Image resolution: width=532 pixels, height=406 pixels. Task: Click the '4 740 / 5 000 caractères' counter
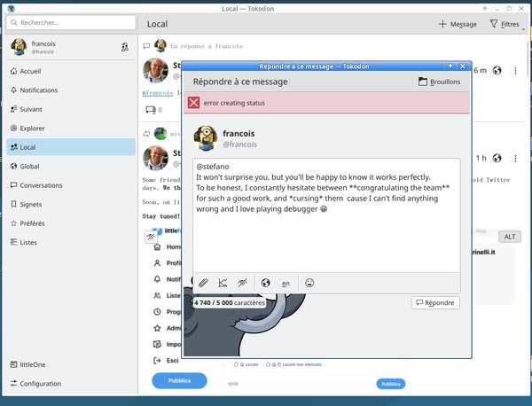[230, 302]
